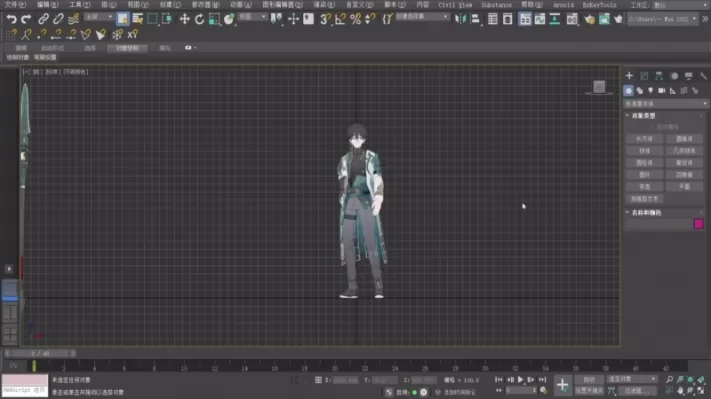
Task: Click the magenta object color swatch
Action: [x=699, y=224]
